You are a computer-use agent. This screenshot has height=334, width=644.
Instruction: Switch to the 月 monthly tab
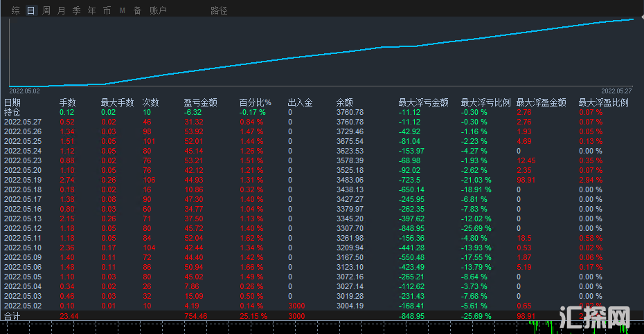coord(61,10)
